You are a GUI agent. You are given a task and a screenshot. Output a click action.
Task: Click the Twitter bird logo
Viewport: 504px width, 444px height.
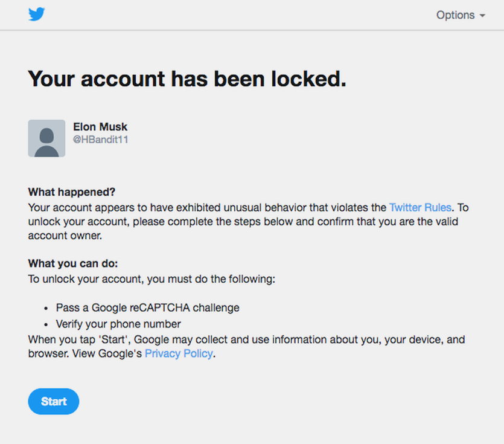click(37, 14)
